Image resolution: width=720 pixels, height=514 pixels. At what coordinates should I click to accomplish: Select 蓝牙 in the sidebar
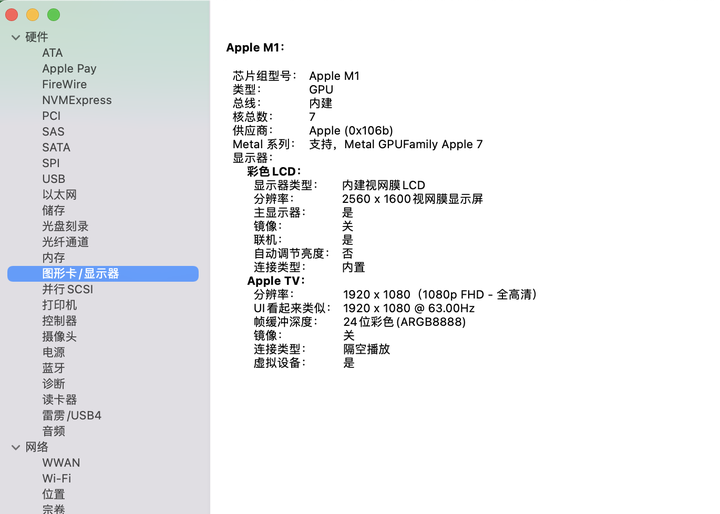click(x=54, y=368)
